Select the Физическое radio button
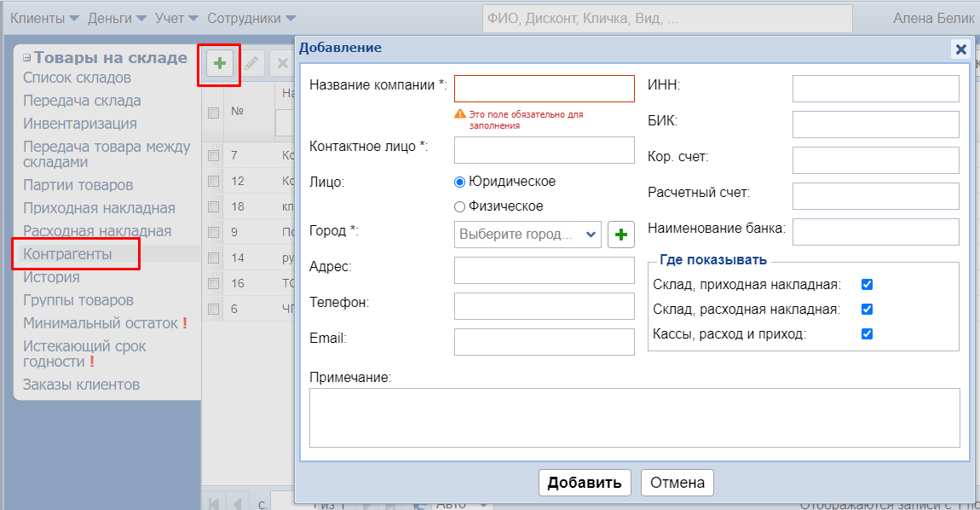980x510 pixels. 460,206
